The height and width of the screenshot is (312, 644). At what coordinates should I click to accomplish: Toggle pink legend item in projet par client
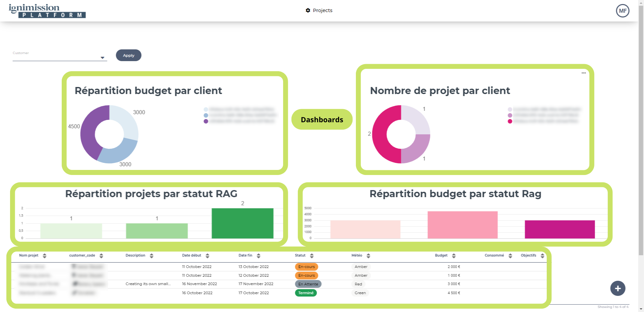click(x=510, y=121)
